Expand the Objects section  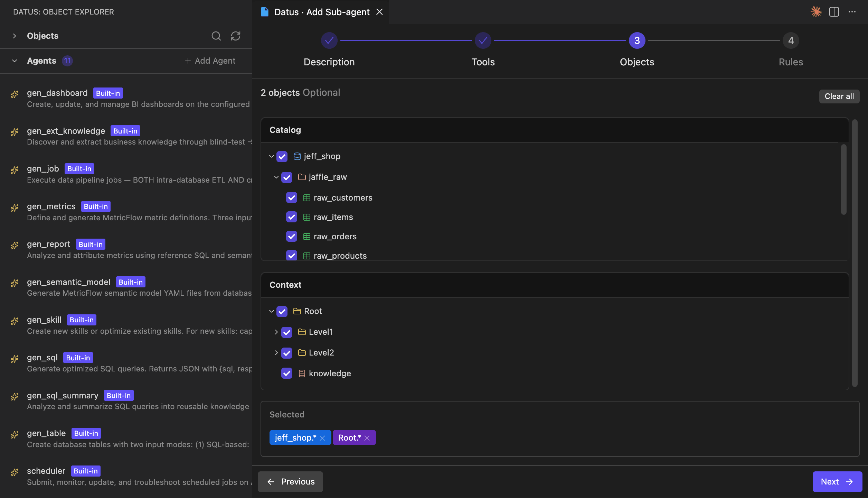15,36
